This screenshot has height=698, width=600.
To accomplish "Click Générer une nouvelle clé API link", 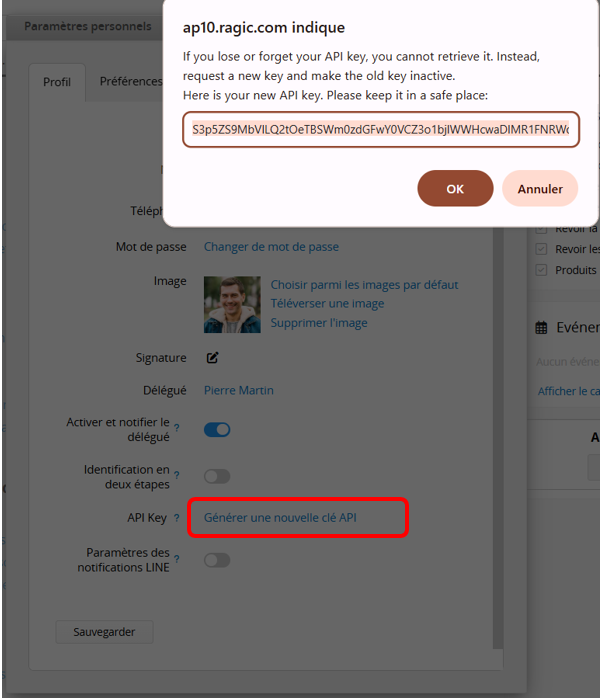I will point(280,518).
